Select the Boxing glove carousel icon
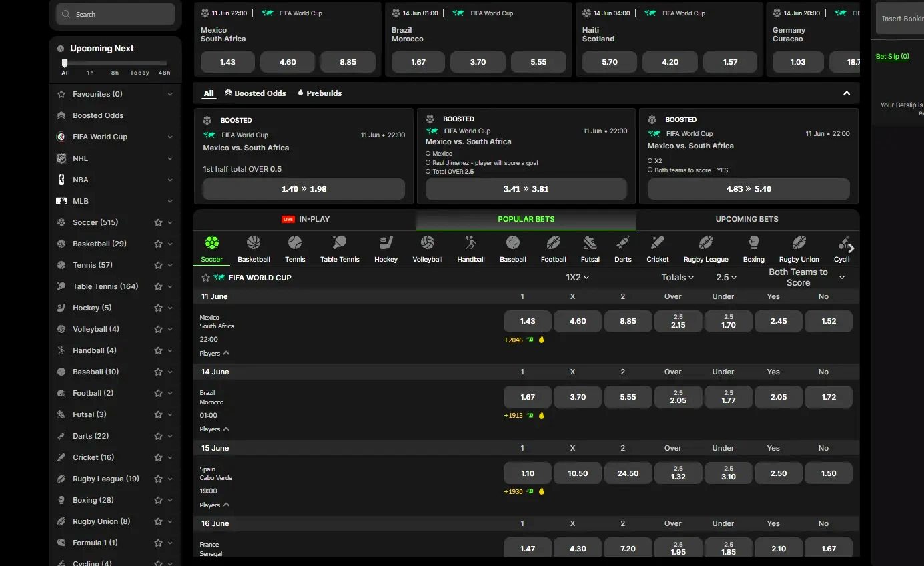 click(x=754, y=242)
